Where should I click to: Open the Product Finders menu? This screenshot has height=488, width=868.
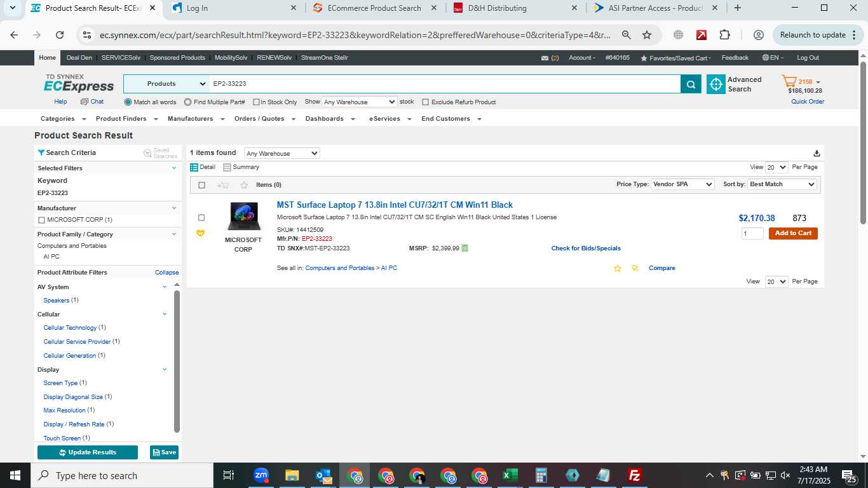click(x=126, y=119)
